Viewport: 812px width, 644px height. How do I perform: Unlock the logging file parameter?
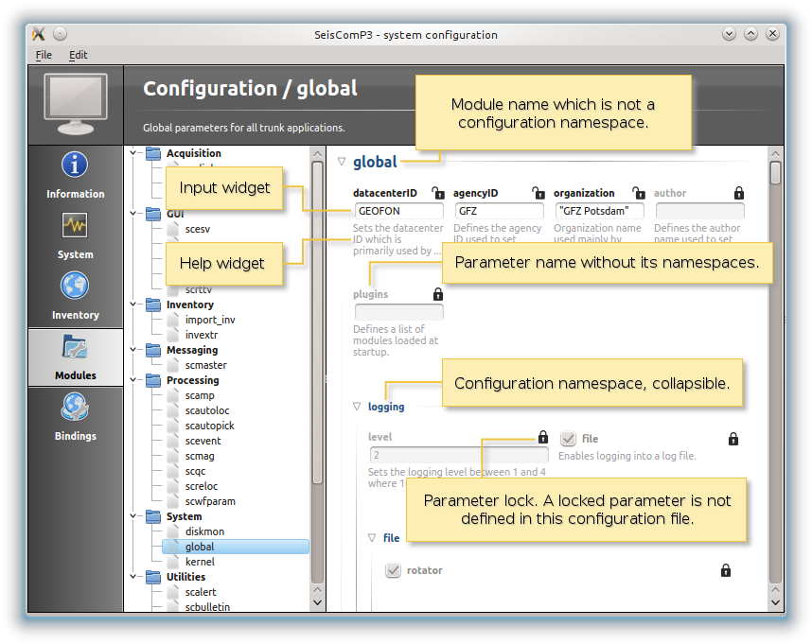733,439
